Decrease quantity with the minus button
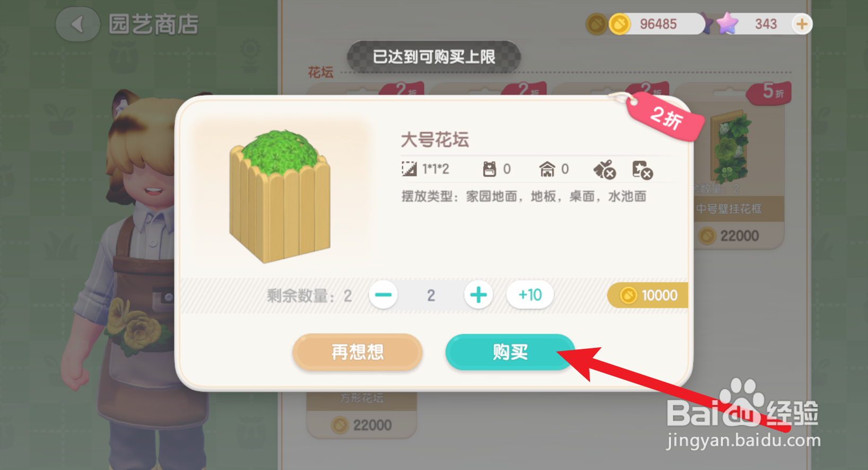This screenshot has width=868, height=470. 383,295
